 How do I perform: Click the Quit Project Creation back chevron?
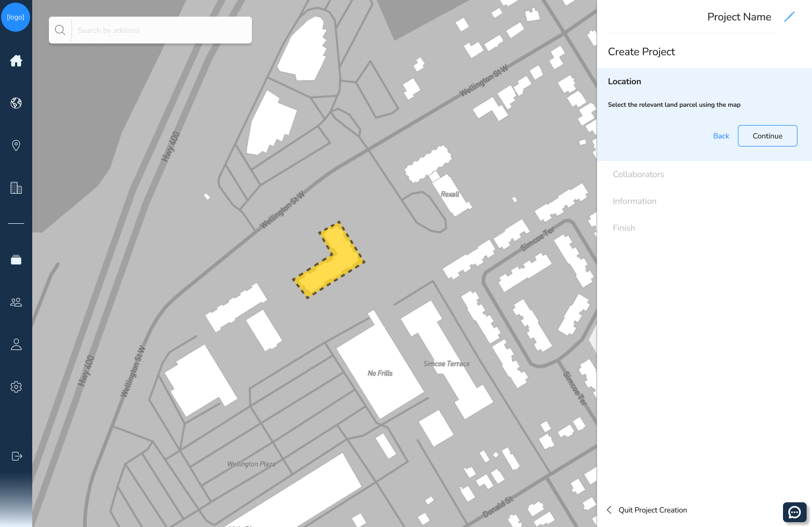[x=609, y=510]
